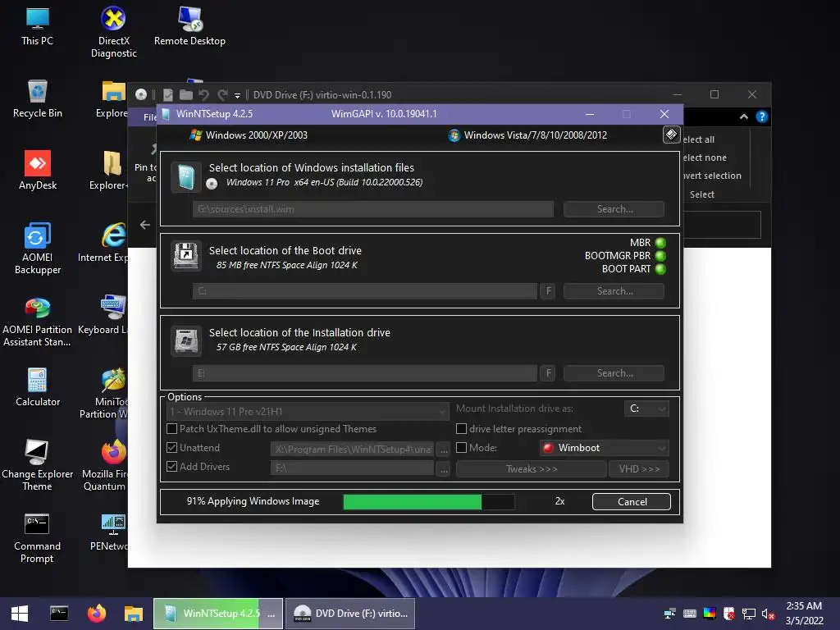Enable drive letter preassignment checkbox
Image resolution: width=840 pixels, height=630 pixels.
[x=461, y=428]
